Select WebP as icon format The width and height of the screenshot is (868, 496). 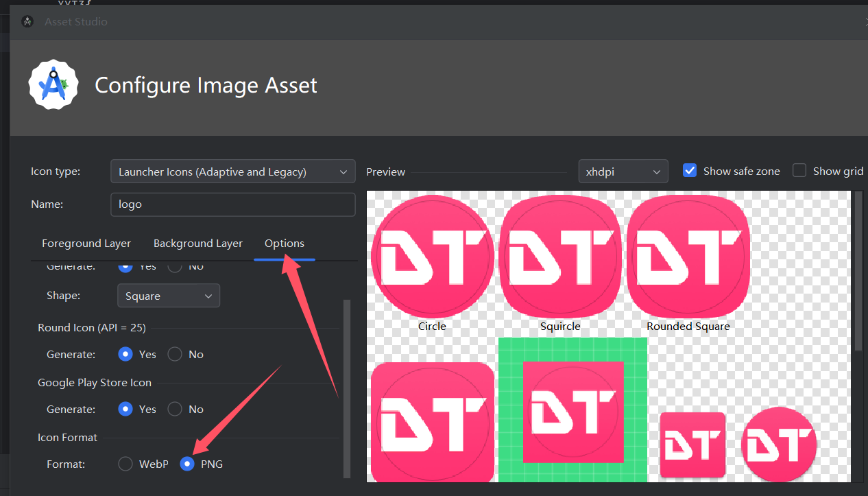(x=125, y=464)
